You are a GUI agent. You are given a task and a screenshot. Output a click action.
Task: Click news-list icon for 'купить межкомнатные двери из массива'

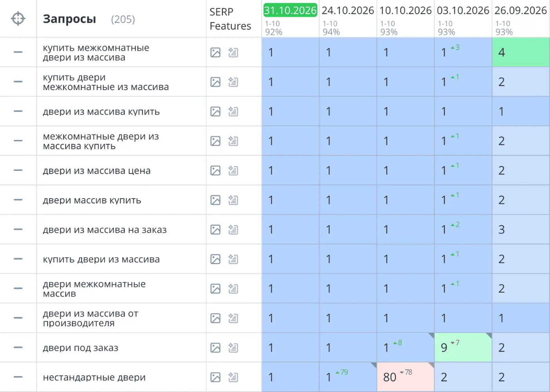[x=233, y=52]
